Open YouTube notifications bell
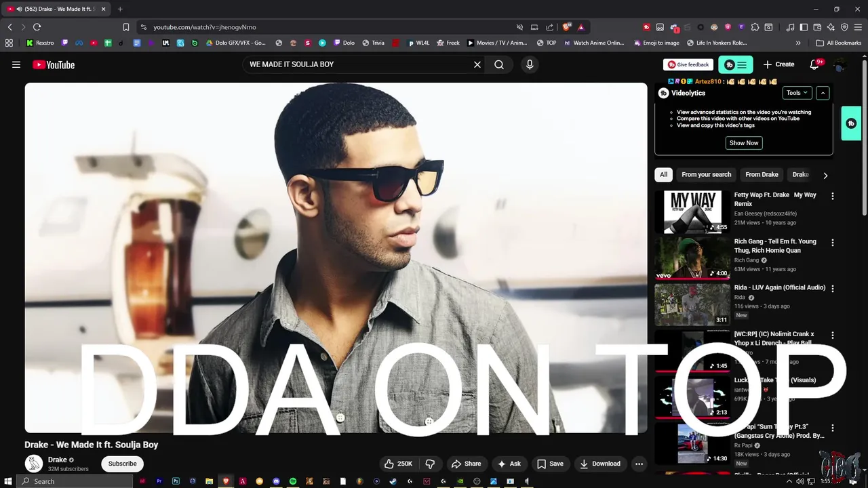 coord(816,64)
